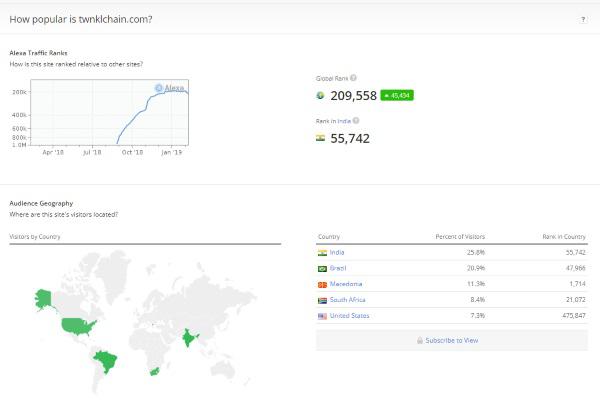The height and width of the screenshot is (418, 600).
Task: Click Alaska on the world map
Action: 43,299
